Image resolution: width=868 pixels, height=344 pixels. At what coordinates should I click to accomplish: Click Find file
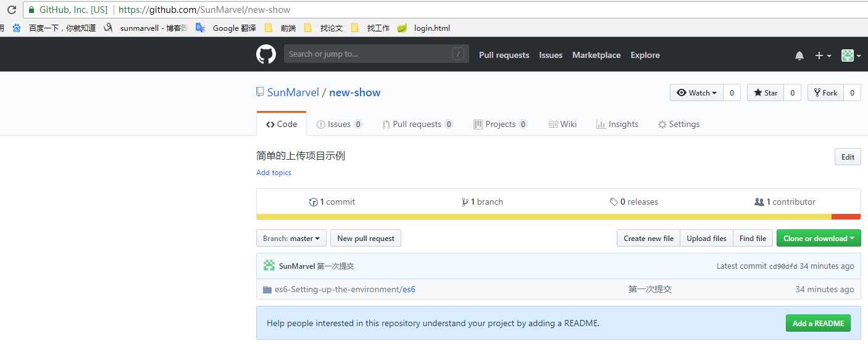point(753,238)
